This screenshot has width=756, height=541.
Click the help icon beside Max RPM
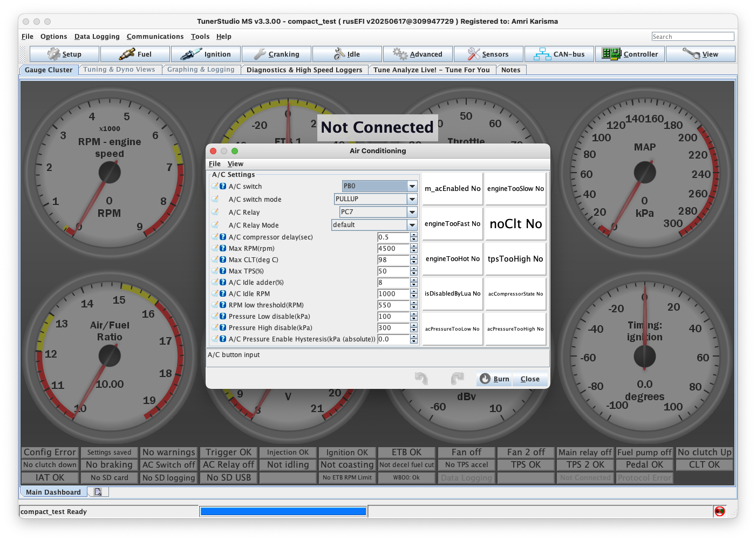click(x=223, y=248)
